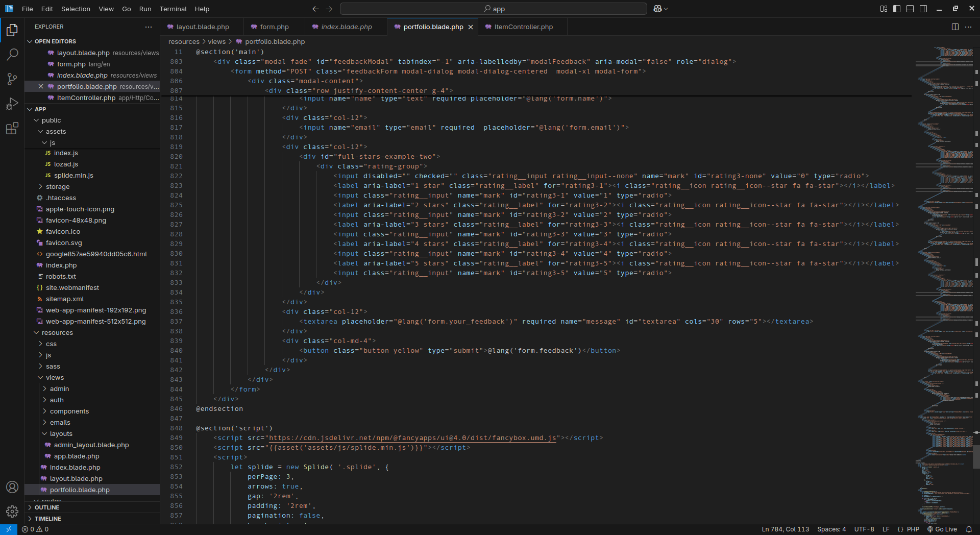The image size is (980, 535).
Task: Toggle the Primary Side Bar visibility
Action: 897,9
